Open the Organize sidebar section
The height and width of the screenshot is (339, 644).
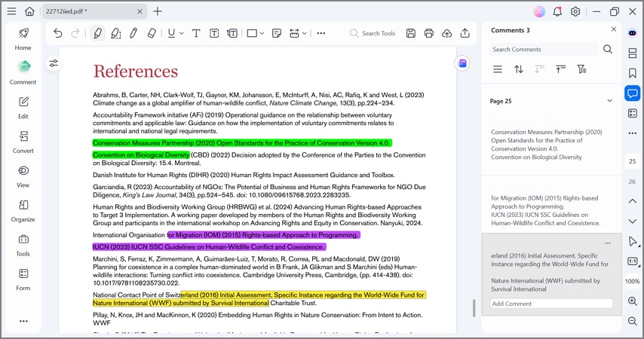[23, 210]
